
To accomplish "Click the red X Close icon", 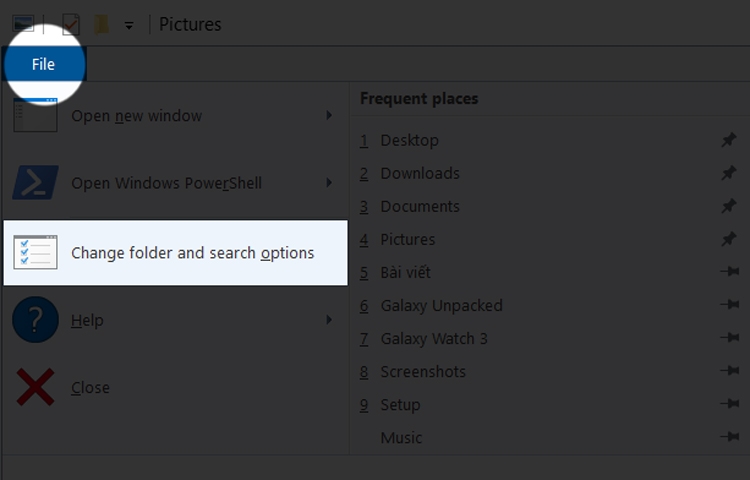I will (35, 388).
